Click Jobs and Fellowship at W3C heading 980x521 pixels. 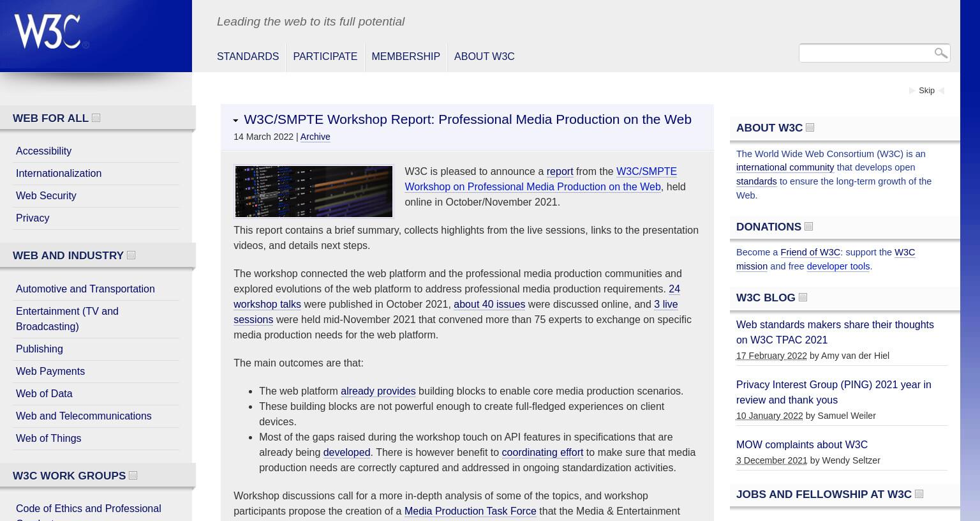[x=824, y=495]
